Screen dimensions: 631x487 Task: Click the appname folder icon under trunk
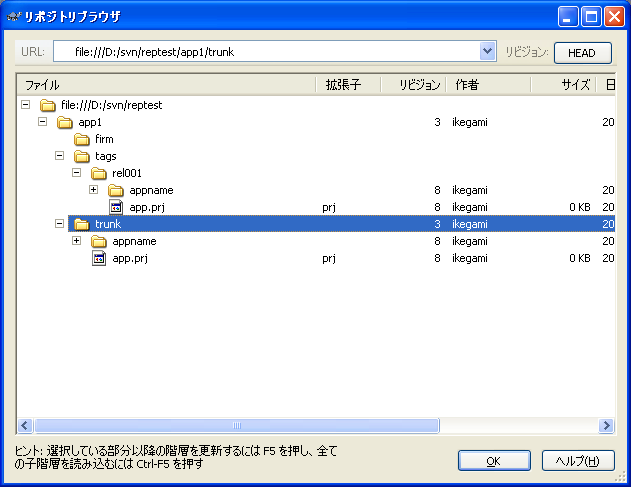[x=99, y=241]
